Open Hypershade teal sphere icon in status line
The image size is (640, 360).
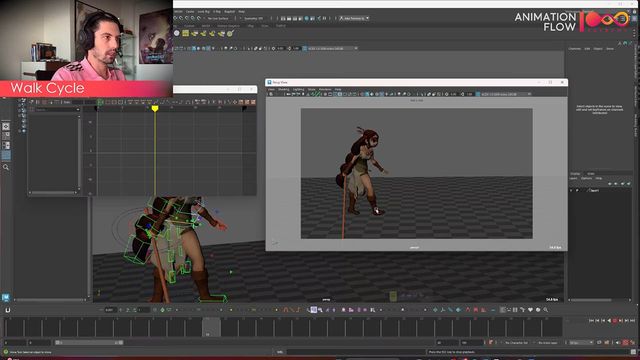tap(307, 18)
